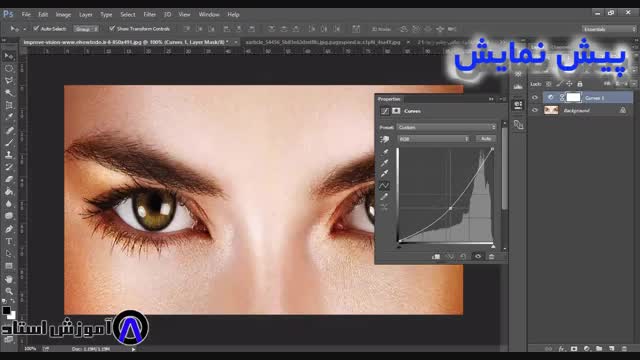Click the foreground color swatch
640x360 pixels.
point(6,310)
